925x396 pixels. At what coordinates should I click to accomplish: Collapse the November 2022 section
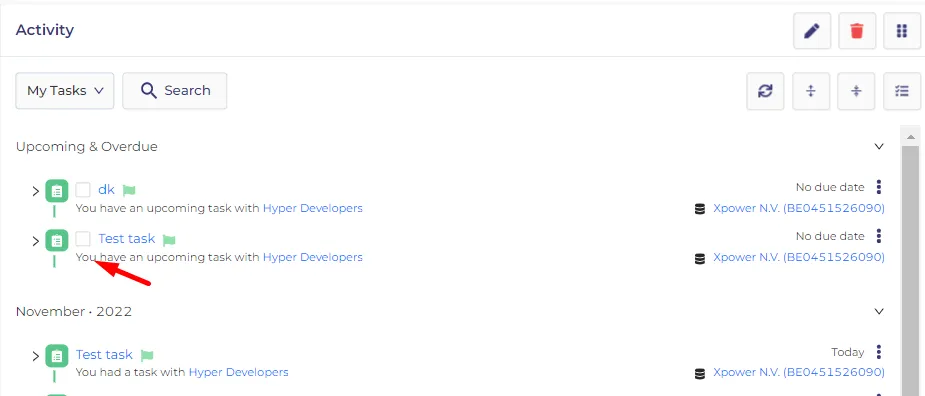pyautogui.click(x=879, y=311)
